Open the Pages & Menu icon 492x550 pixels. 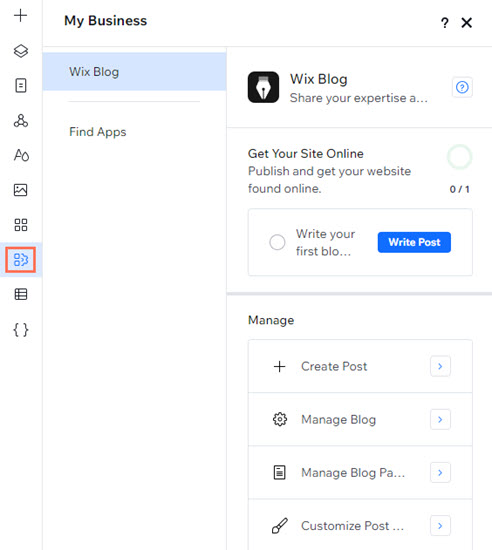(21, 85)
